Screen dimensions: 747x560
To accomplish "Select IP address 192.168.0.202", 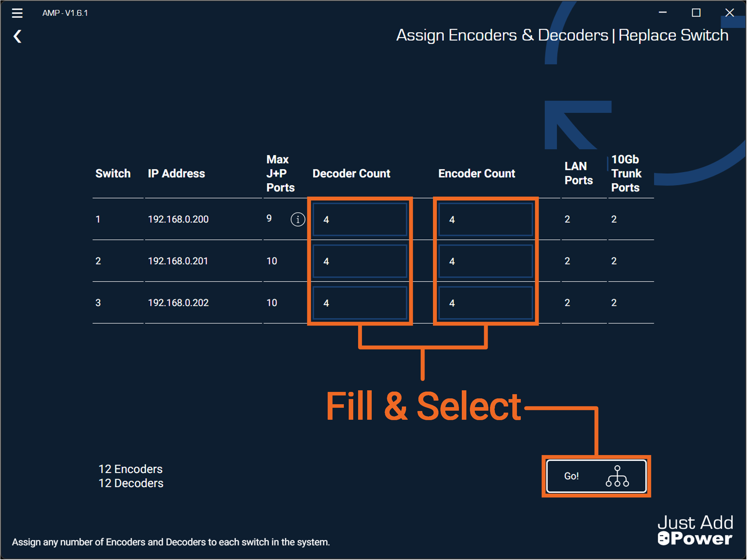I will tap(178, 303).
